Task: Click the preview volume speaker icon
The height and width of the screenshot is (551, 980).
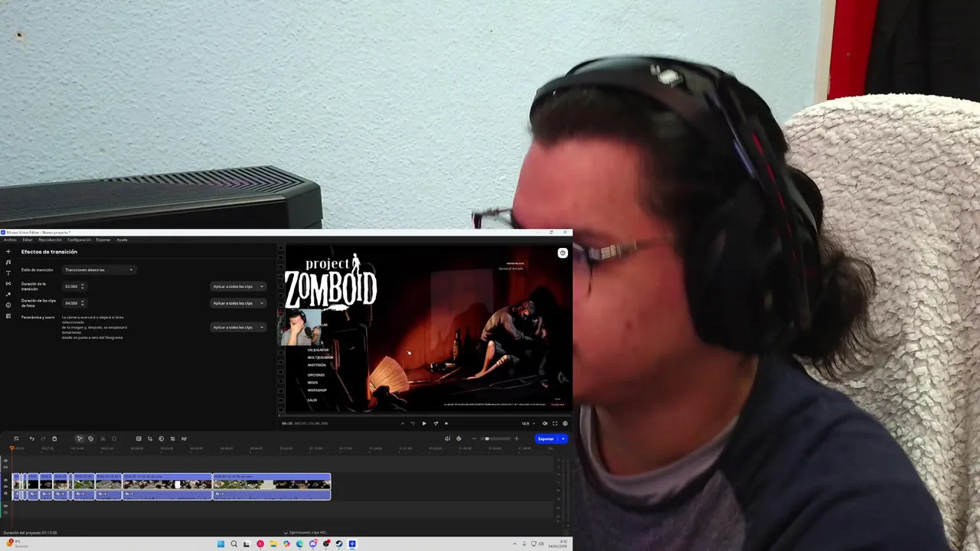Action: tap(545, 423)
